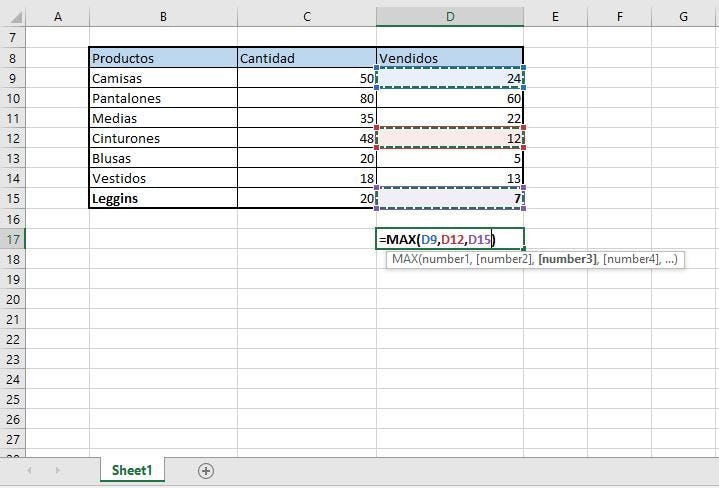This screenshot has width=719, height=488.
Task: Click Cinturones quantity cell with 48
Action: pos(307,138)
